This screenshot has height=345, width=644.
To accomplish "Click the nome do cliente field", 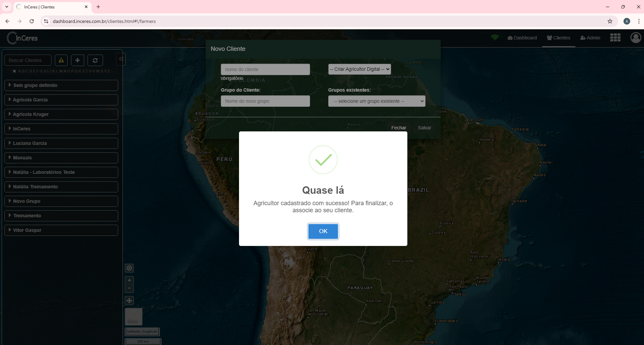I will (265, 69).
